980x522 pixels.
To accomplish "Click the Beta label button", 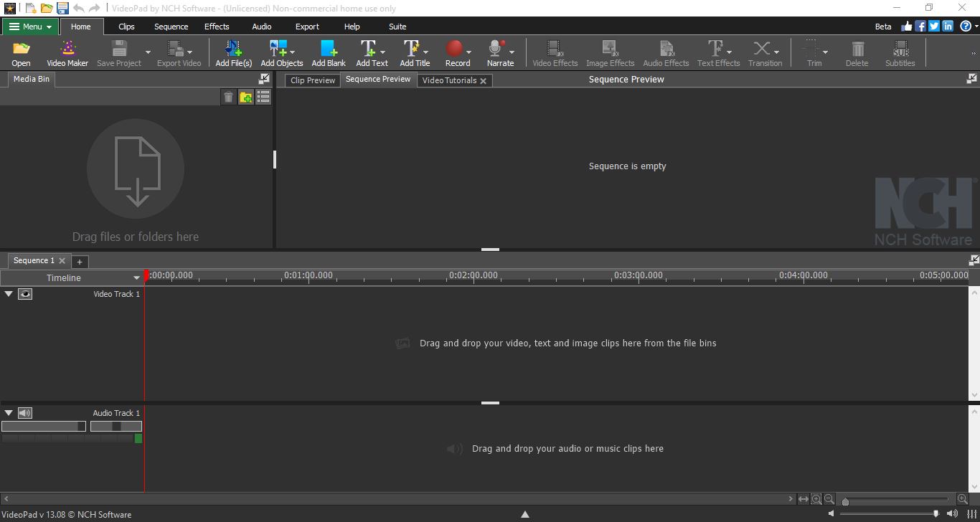I will click(x=883, y=27).
